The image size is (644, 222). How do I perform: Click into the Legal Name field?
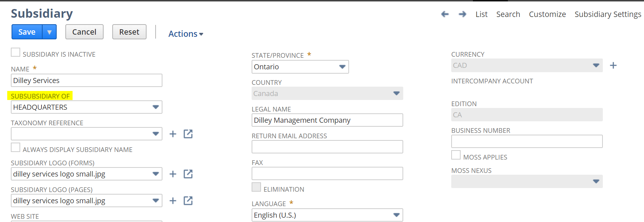(327, 120)
